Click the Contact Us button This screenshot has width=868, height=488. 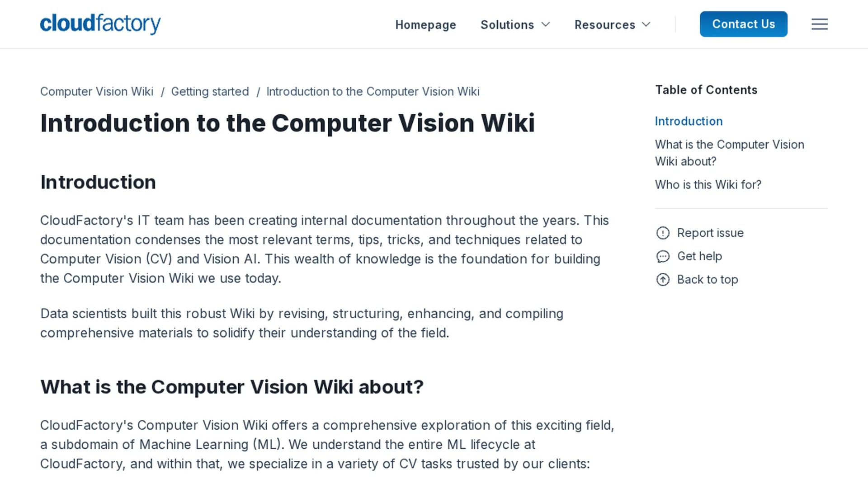(744, 24)
